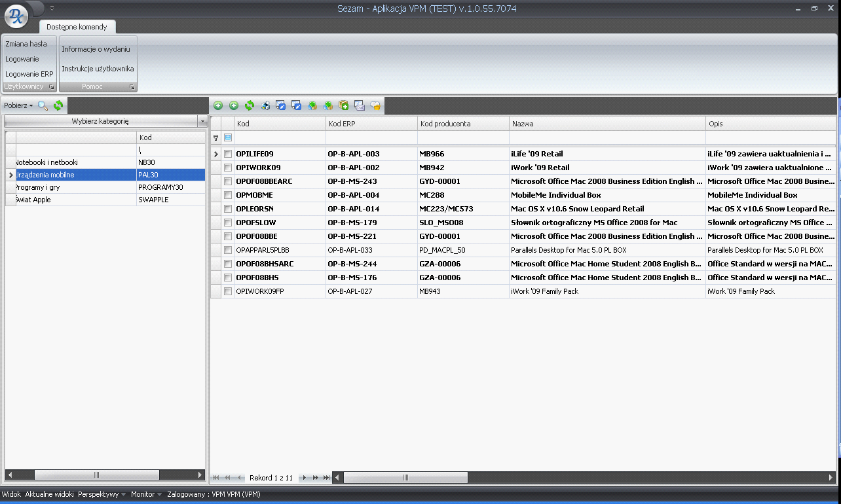The width and height of the screenshot is (841, 504).
Task: Open the quick access toolbar dropdown arrow
Action: (52, 9)
